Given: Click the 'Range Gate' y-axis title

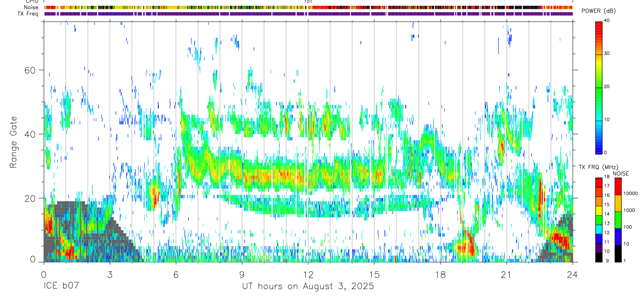Looking at the screenshot, I should coord(14,142).
